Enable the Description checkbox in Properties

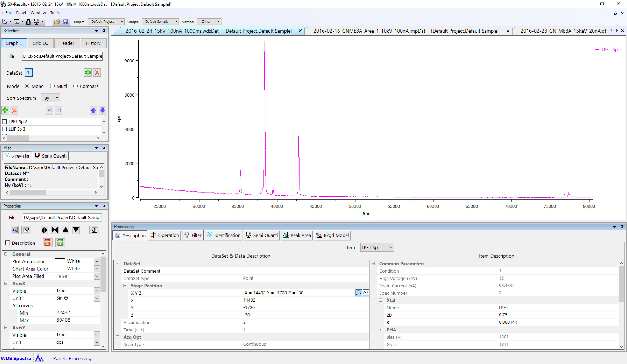pyautogui.click(x=8, y=243)
